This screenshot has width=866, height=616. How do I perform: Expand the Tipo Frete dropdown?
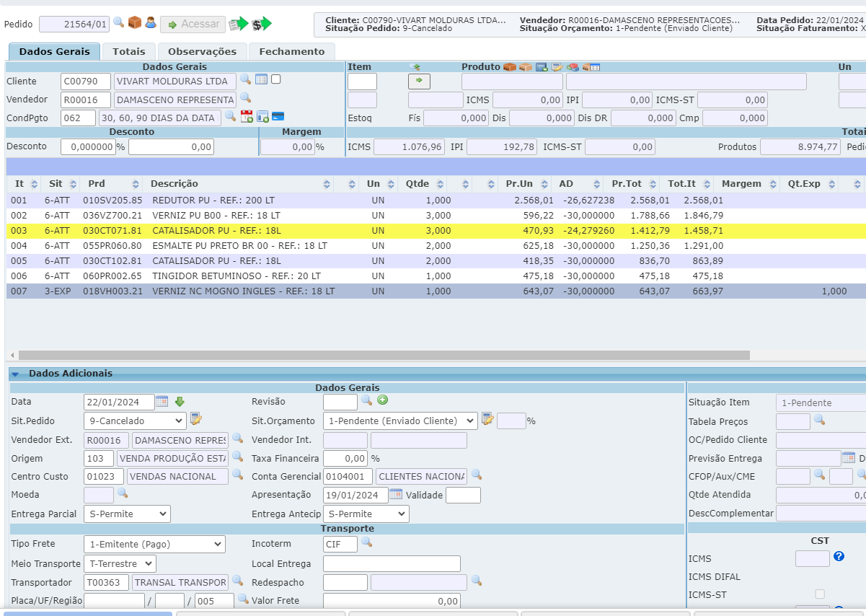[154, 544]
